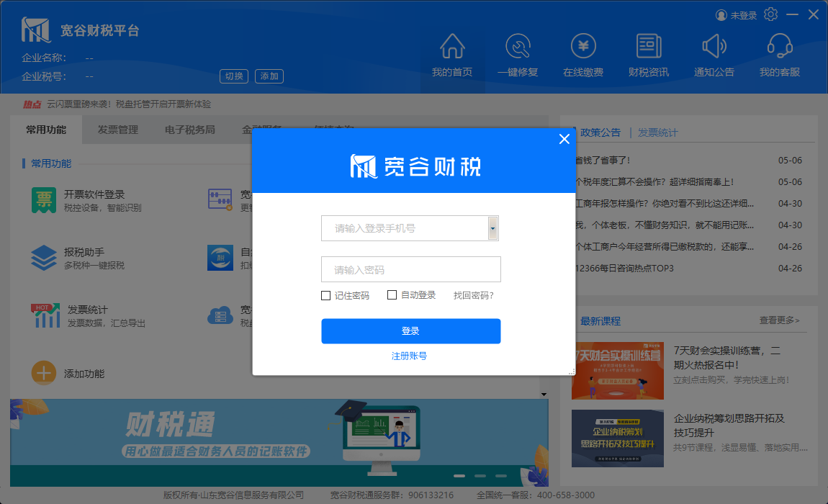Click the 找回密码 link
828x504 pixels.
[x=473, y=295]
